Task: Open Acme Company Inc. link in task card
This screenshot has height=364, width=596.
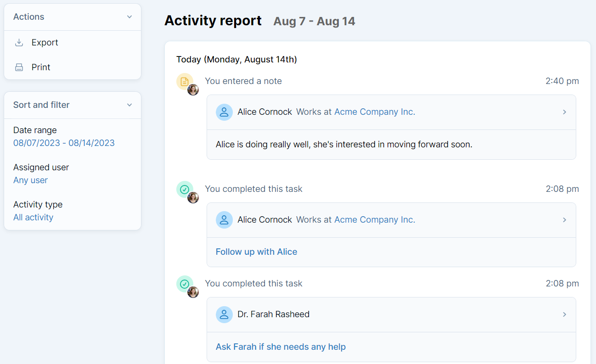Action: [375, 220]
